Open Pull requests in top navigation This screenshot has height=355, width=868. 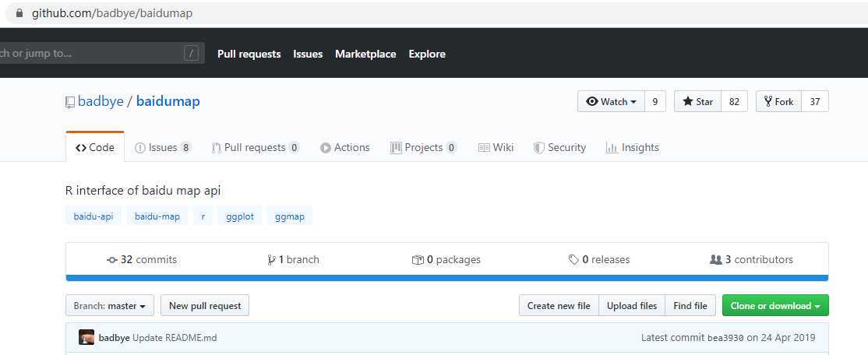249,54
